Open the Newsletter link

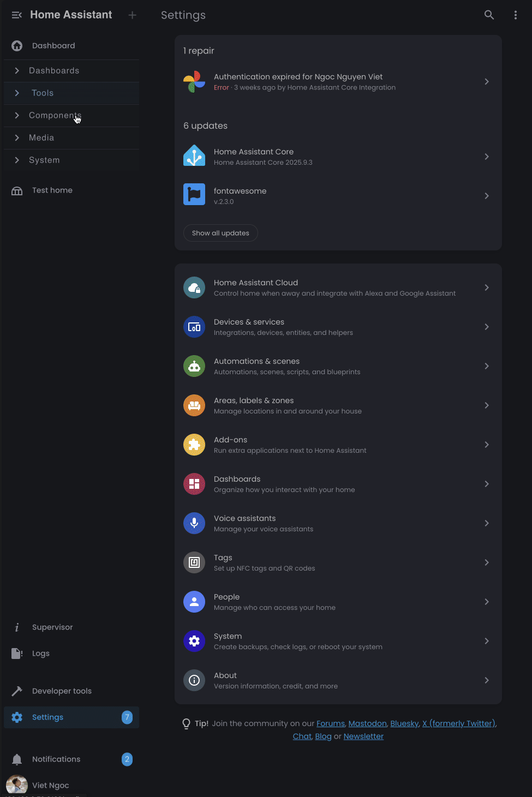tap(363, 736)
